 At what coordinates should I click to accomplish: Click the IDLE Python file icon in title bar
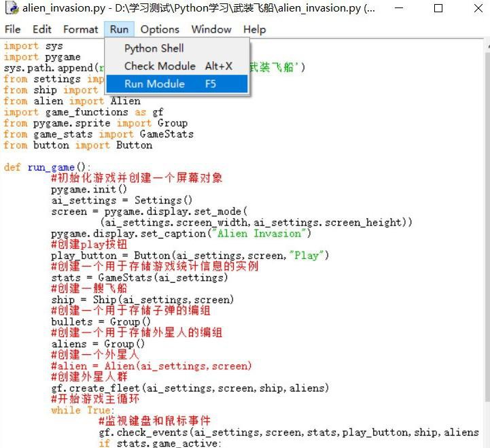coord(12,7)
